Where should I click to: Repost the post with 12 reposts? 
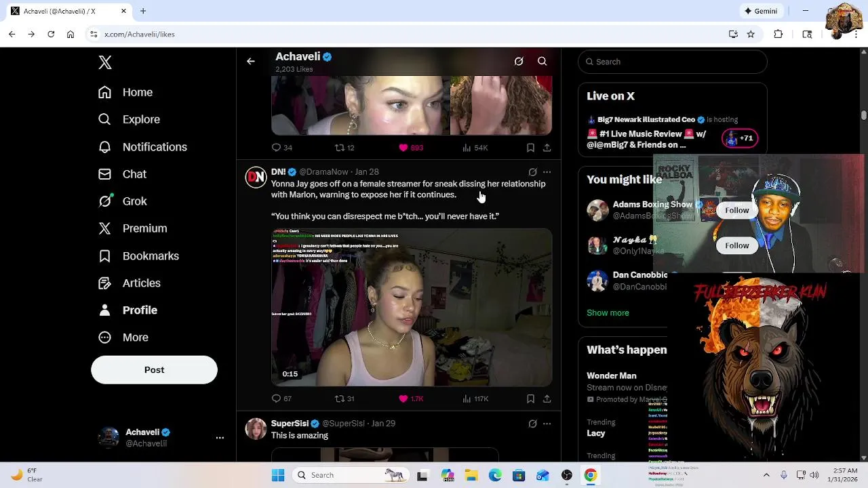(344, 148)
